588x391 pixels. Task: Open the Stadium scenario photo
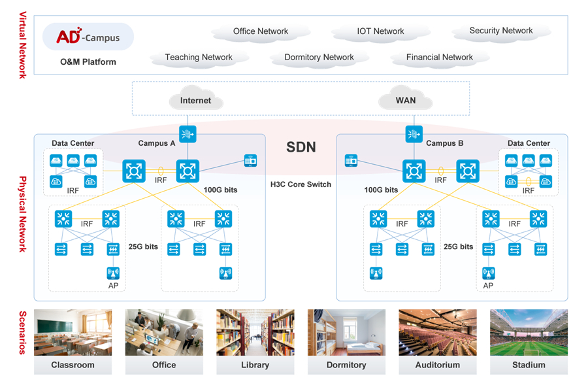(529, 332)
